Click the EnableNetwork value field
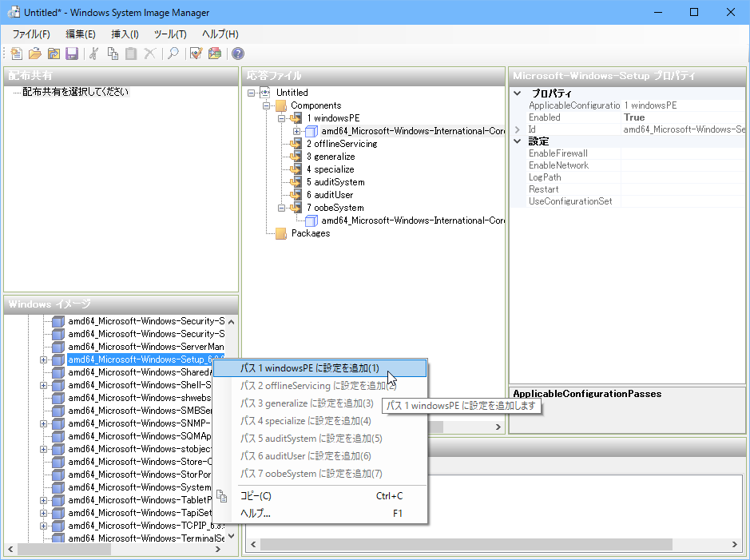 (683, 165)
